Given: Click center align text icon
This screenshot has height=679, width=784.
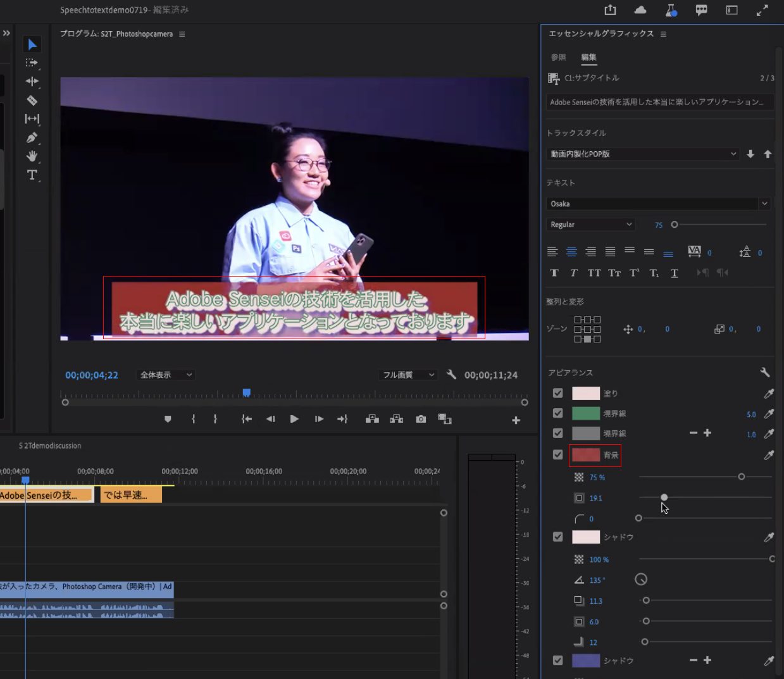Looking at the screenshot, I should pyautogui.click(x=571, y=252).
